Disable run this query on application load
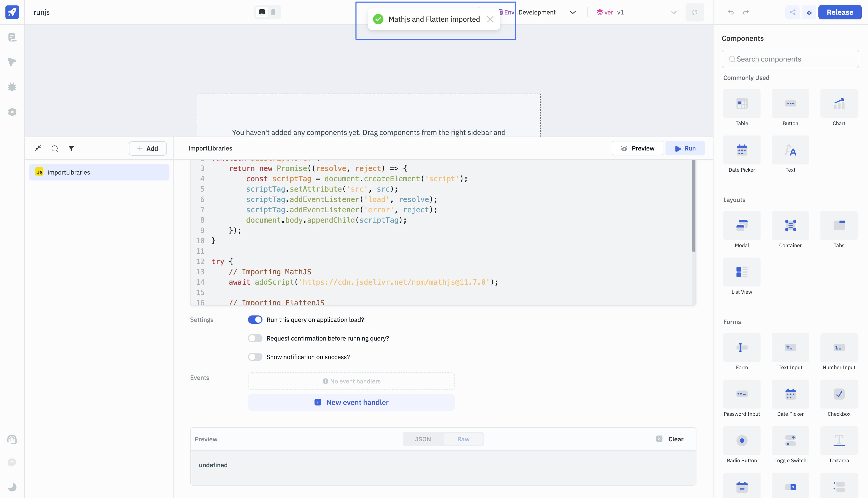Viewport: 868px width, 498px height. point(255,319)
